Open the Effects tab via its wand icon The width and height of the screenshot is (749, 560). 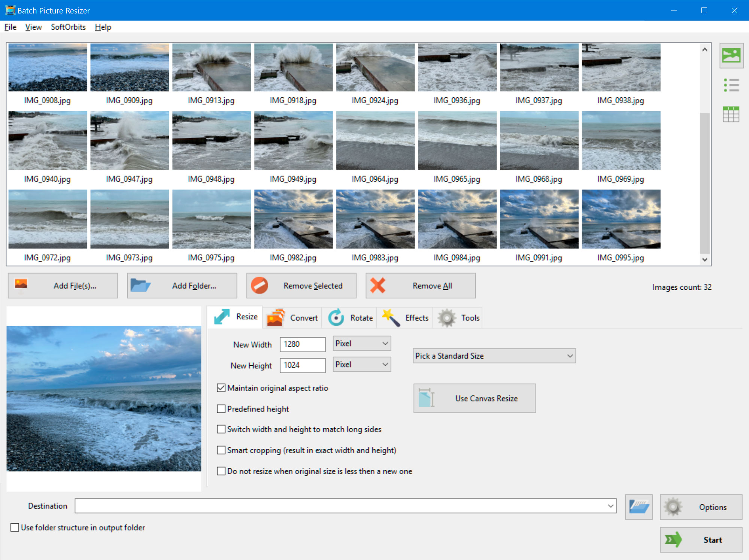click(x=391, y=317)
